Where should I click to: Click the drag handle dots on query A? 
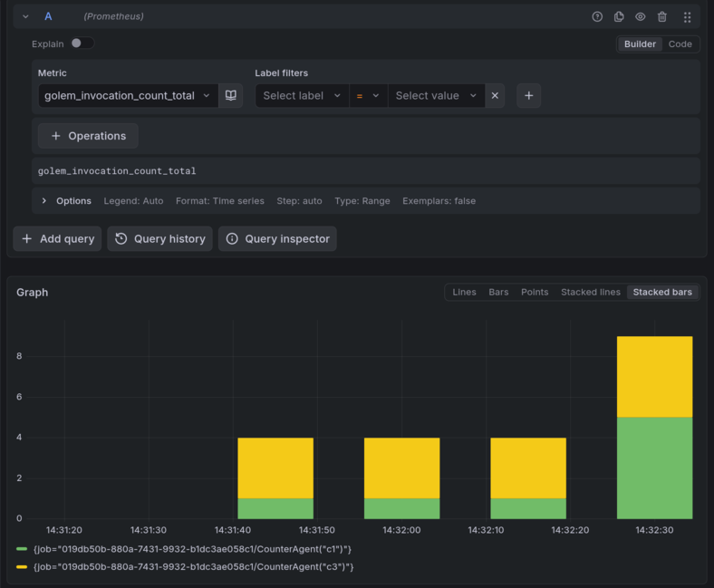(687, 16)
